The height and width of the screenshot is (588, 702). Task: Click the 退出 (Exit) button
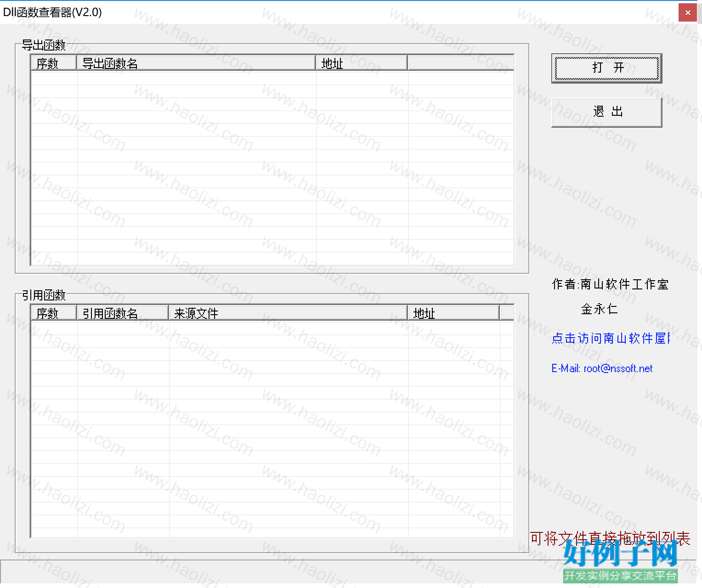coord(606,112)
